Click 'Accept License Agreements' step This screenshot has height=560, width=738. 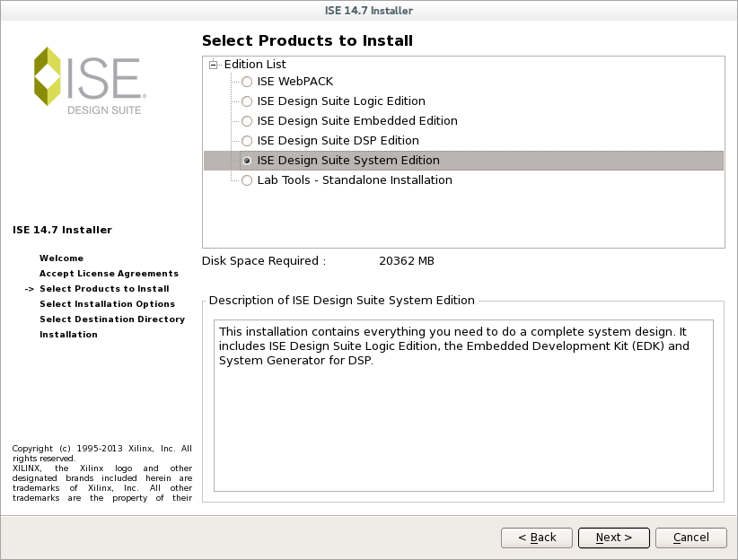(x=110, y=274)
